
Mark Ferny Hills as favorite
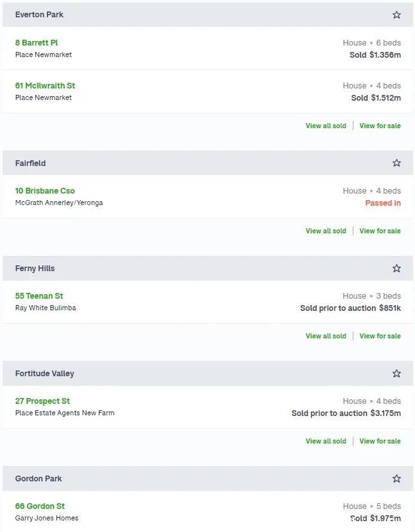click(x=396, y=269)
